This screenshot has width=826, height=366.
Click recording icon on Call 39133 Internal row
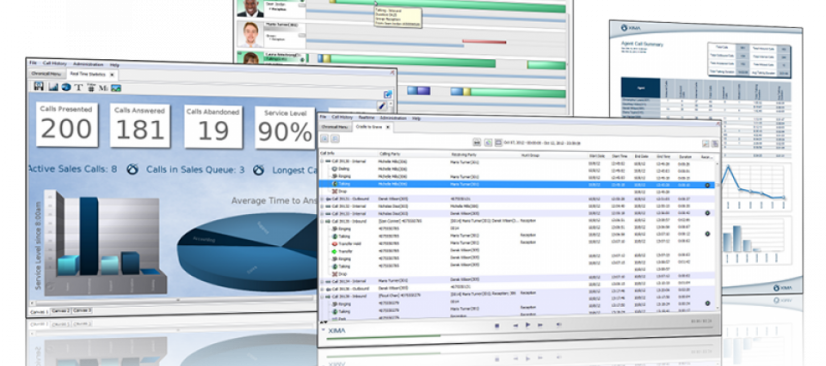click(707, 213)
